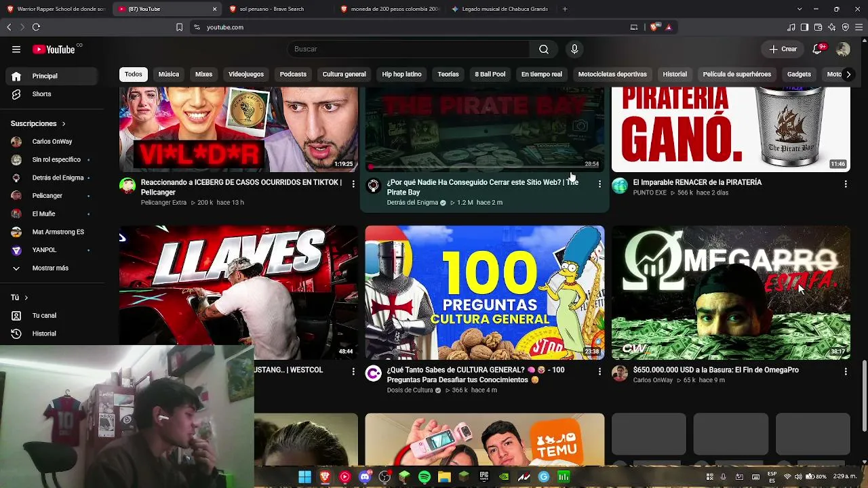868x488 pixels.
Task: Open the 100 Preguntas Cultura General thumbnail
Action: (485, 292)
